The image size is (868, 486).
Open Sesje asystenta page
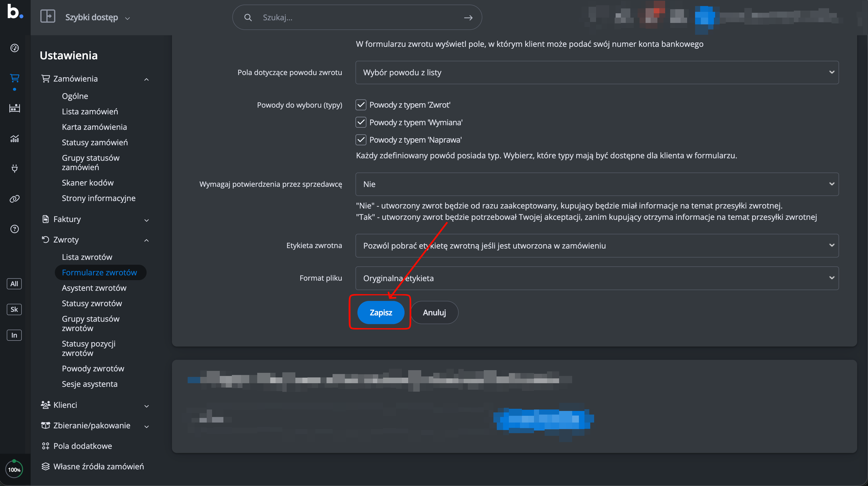pos(90,384)
